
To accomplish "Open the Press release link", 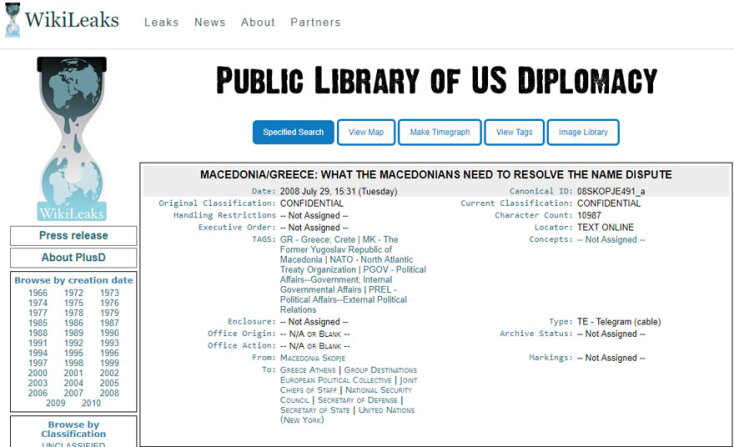I will 73,235.
